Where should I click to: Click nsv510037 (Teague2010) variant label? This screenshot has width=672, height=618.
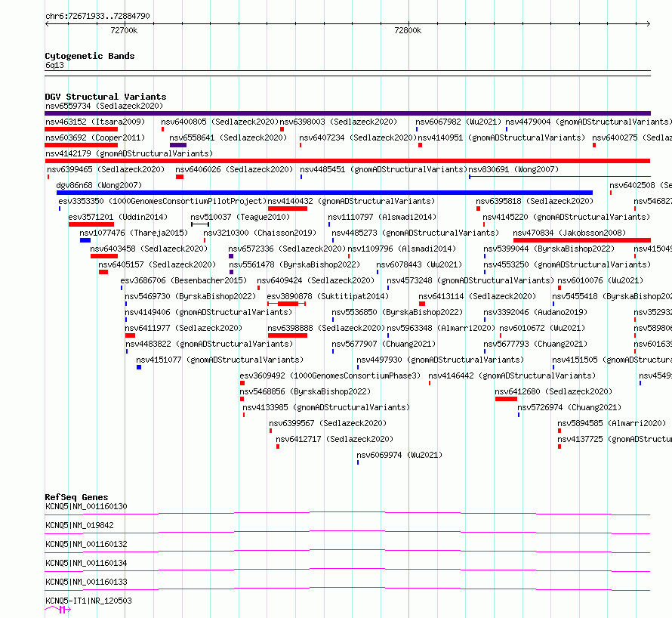tap(240, 217)
